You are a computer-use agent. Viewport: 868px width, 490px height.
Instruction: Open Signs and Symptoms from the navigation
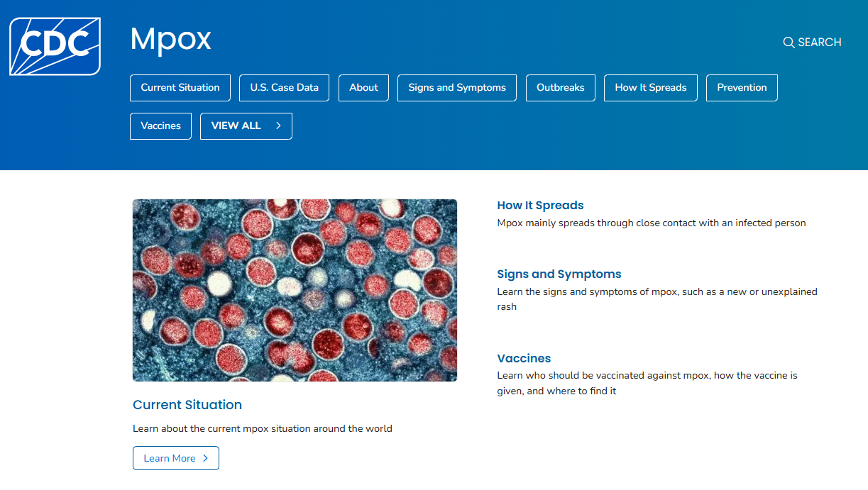click(x=456, y=87)
